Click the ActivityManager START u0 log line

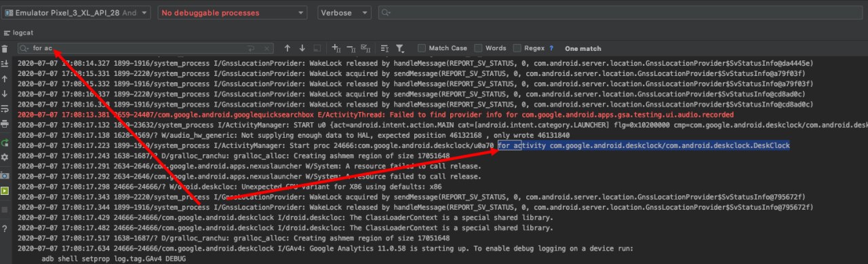pyautogui.click(x=442, y=126)
